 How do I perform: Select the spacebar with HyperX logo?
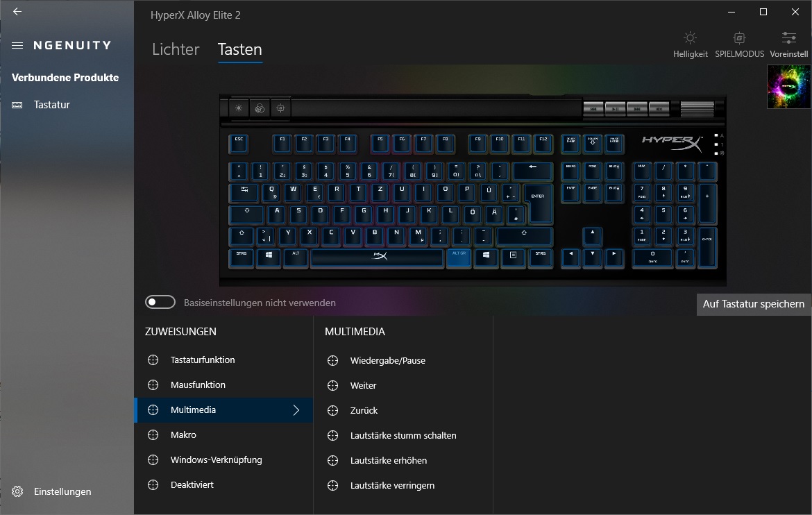(x=377, y=258)
